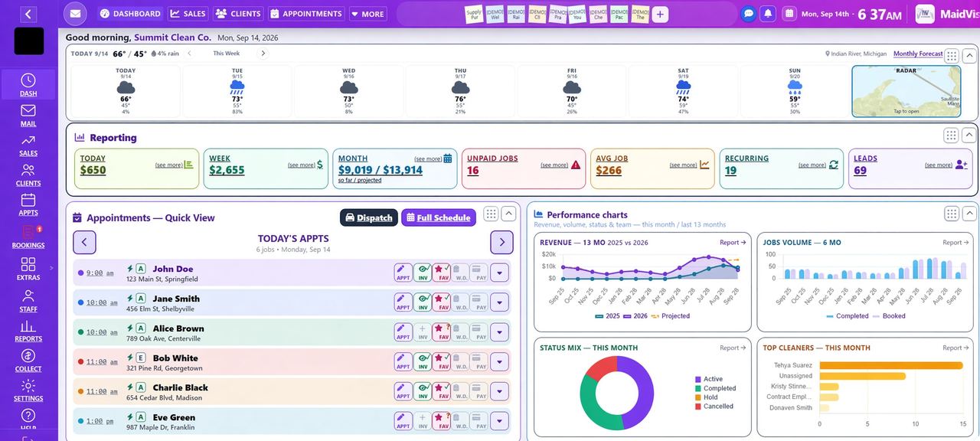
Task: Open Charlie Black's W.D. icon
Action: (460, 391)
